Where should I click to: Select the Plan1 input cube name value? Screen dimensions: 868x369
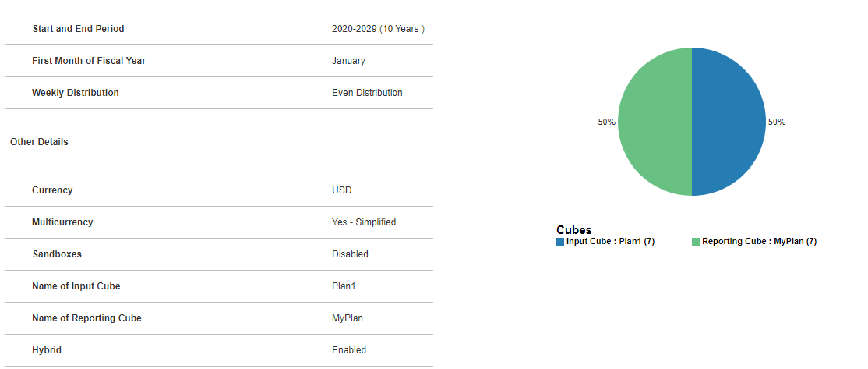pyautogui.click(x=344, y=286)
